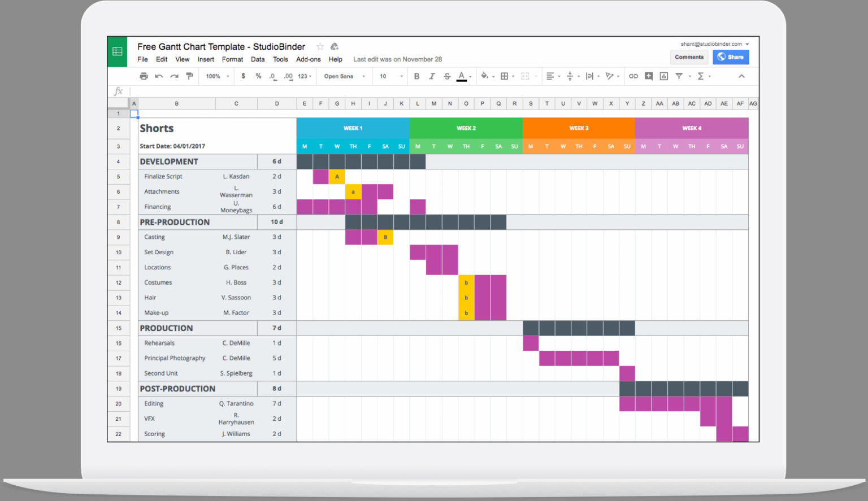The height and width of the screenshot is (501, 868).
Task: Open the 123 more formats dropdown
Action: click(x=305, y=76)
